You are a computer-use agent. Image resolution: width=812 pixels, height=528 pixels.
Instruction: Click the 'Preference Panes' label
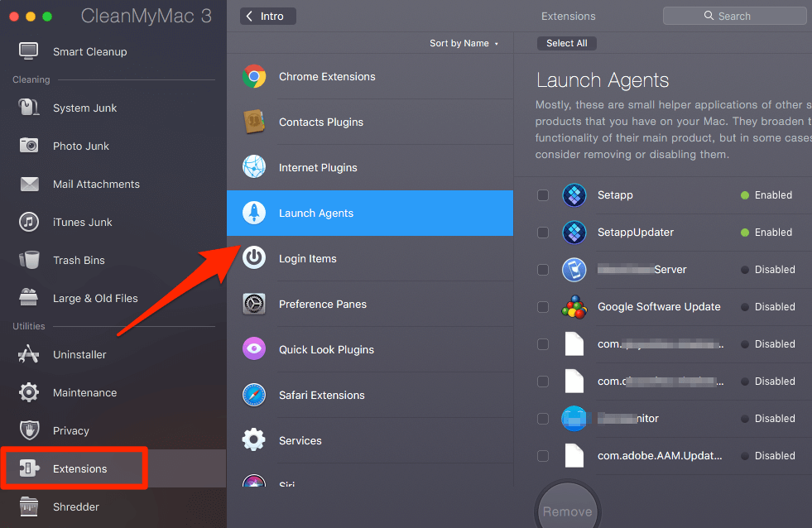[x=323, y=304]
